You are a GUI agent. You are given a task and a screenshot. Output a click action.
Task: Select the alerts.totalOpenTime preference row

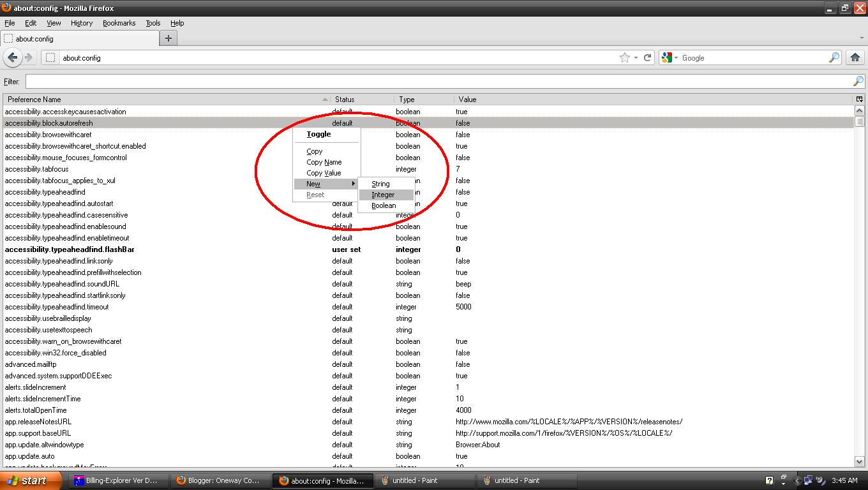pos(428,410)
